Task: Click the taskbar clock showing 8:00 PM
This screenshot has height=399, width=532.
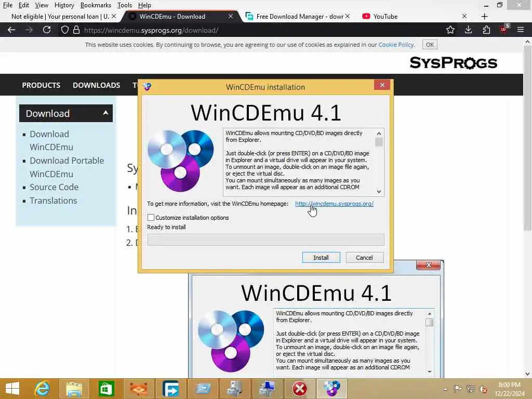Action: (x=509, y=389)
